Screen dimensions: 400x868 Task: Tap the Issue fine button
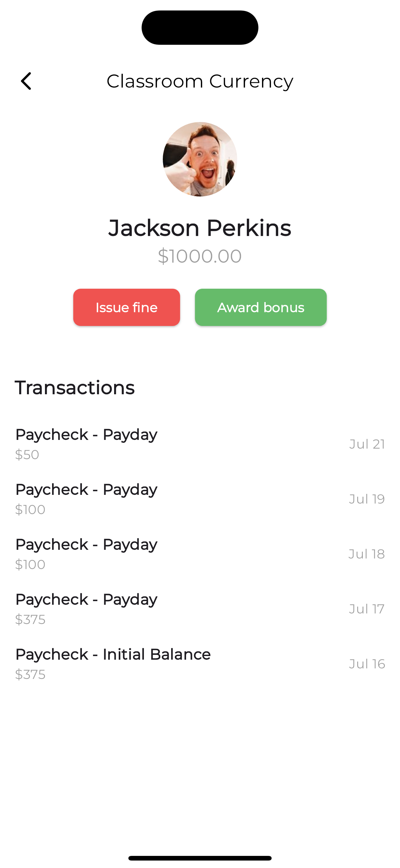point(127,307)
